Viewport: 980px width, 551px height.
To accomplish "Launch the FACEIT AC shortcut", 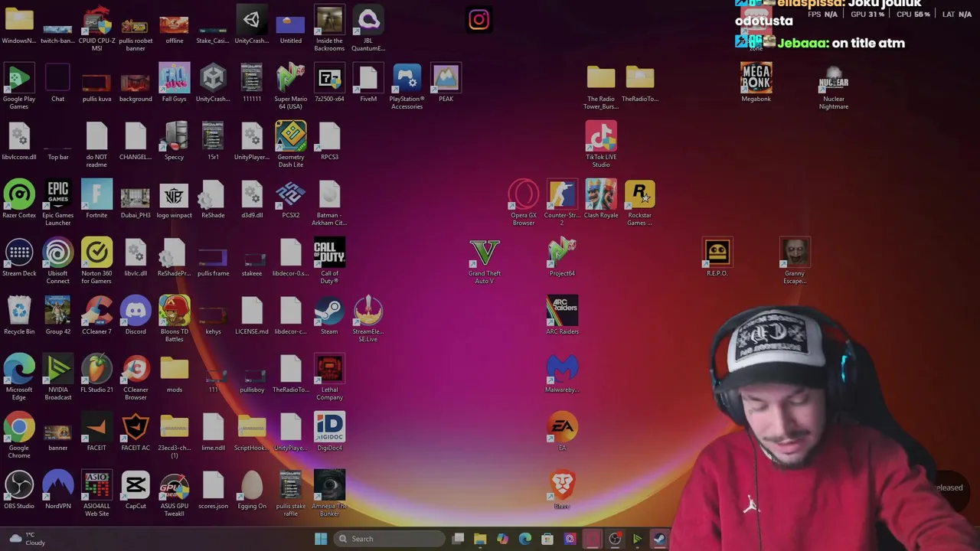I will click(136, 432).
